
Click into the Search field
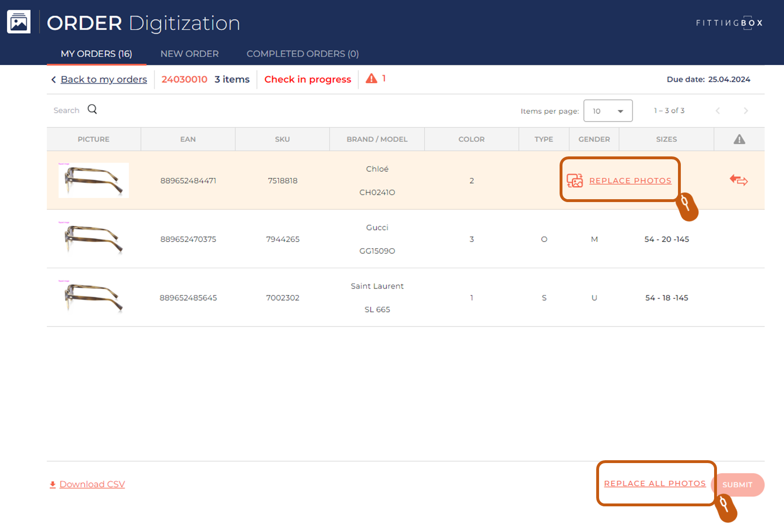click(67, 110)
